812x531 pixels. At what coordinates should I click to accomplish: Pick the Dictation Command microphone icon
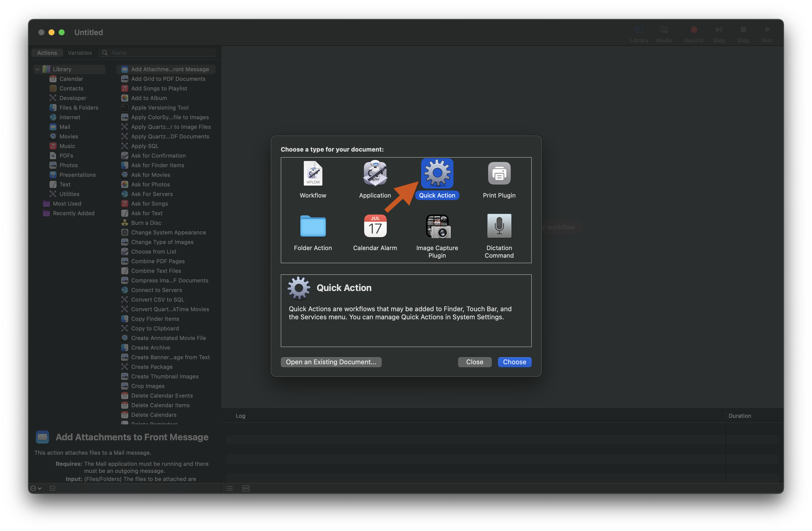499,226
